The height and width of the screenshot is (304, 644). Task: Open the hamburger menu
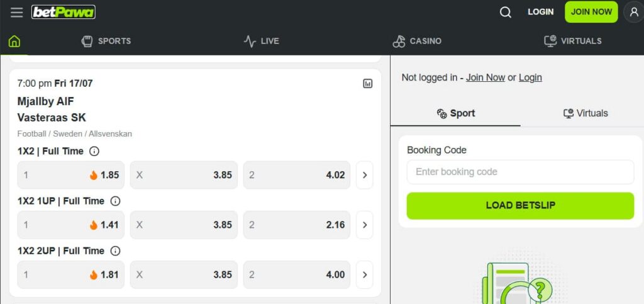pyautogui.click(x=17, y=13)
